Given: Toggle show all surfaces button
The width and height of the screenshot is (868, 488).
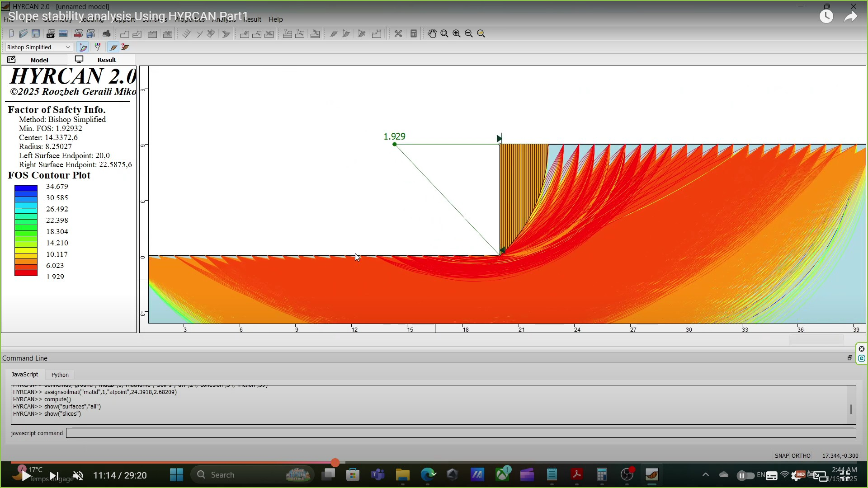Looking at the screenshot, I should click(82, 47).
